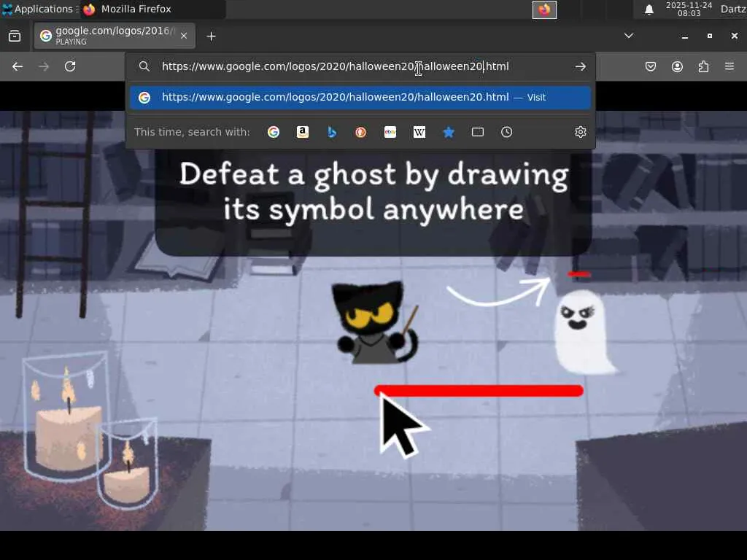Viewport: 747px width, 560px height.
Task: Click the white ghost in the game
Action: [584, 332]
